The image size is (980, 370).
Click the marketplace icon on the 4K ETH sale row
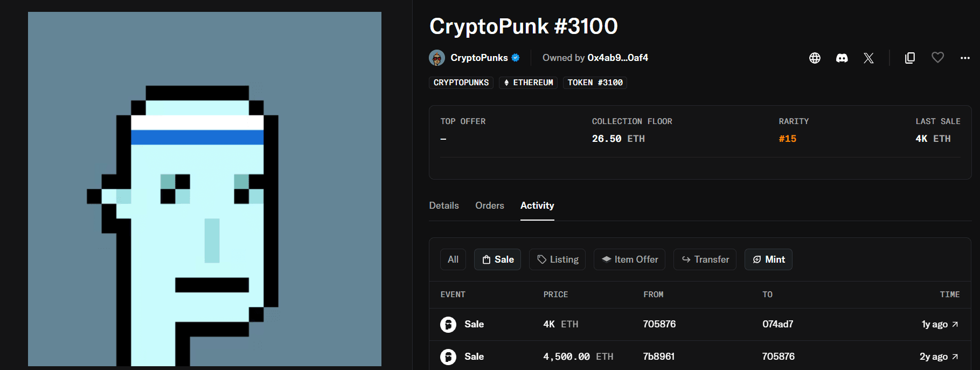tap(448, 324)
